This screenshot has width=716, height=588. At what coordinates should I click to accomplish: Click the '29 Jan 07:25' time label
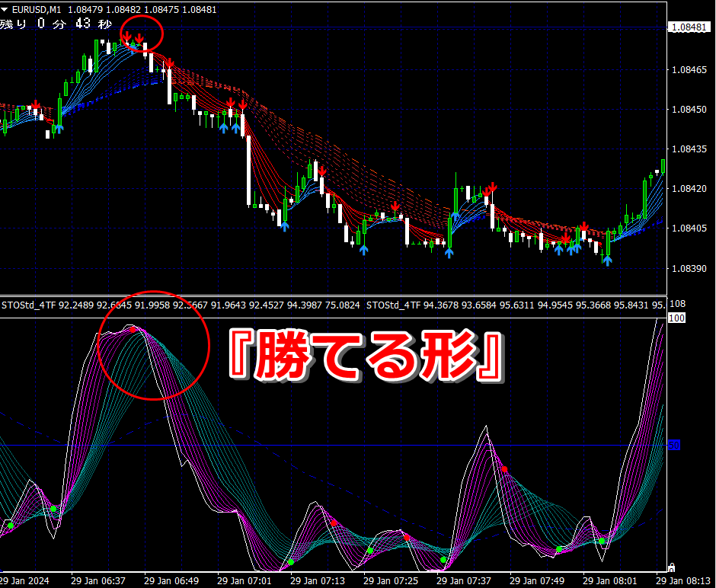click(x=391, y=580)
